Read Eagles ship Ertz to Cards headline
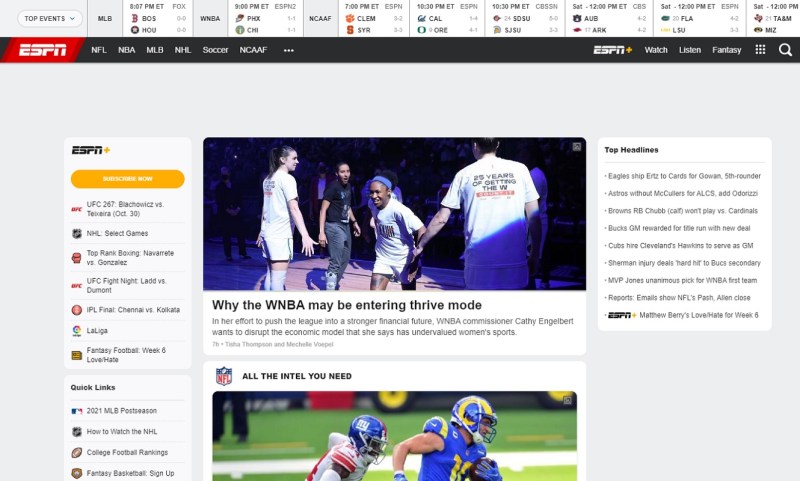 coord(684,176)
